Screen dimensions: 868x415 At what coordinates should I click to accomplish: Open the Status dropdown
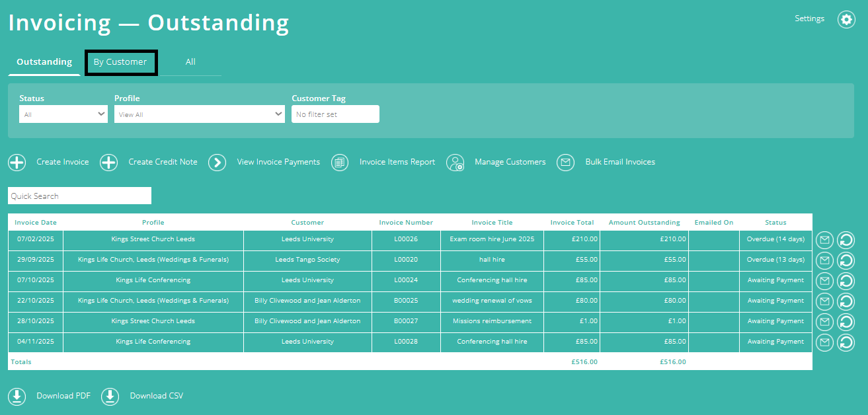tap(63, 114)
